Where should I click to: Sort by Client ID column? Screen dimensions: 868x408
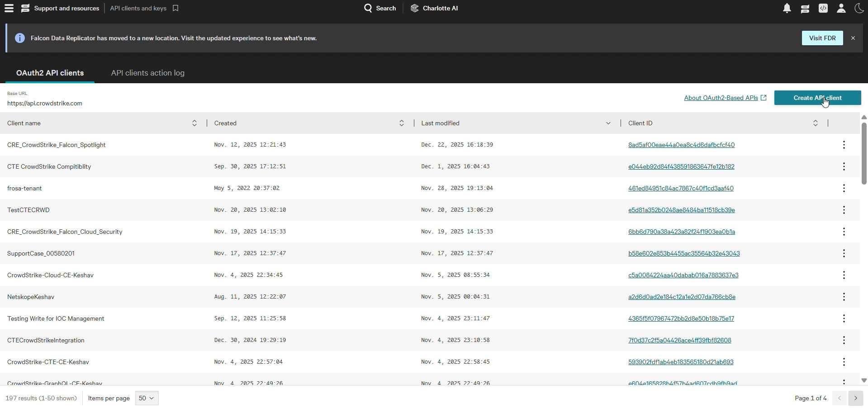[816, 123]
